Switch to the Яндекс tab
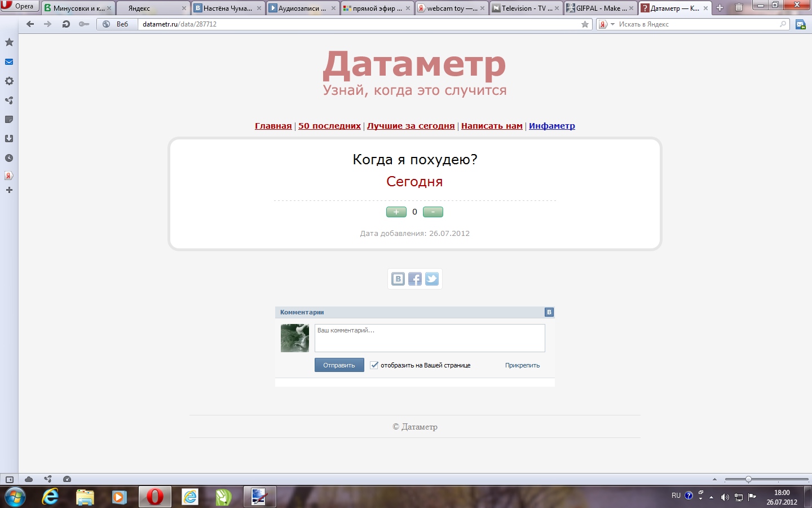The image size is (812, 508). (x=152, y=8)
